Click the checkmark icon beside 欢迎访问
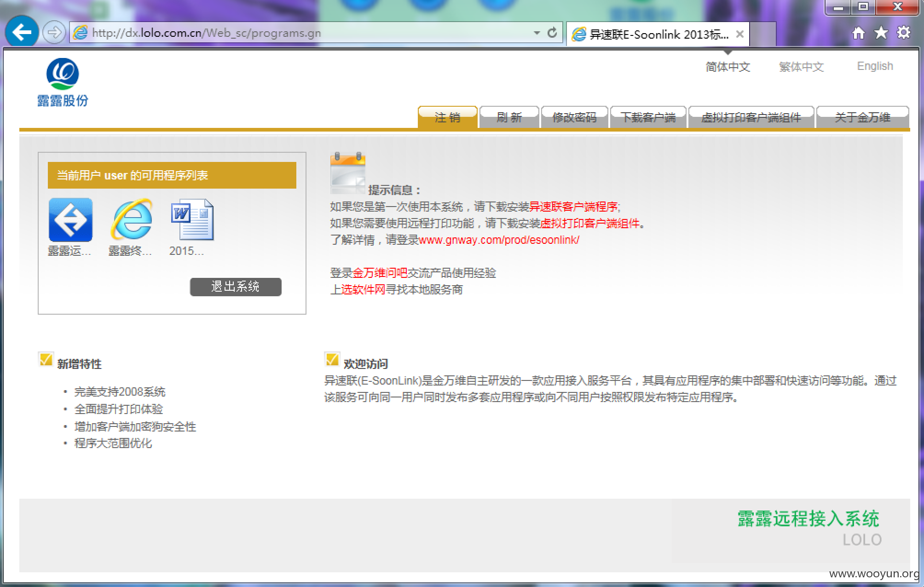The height and width of the screenshot is (587, 924). [x=332, y=359]
